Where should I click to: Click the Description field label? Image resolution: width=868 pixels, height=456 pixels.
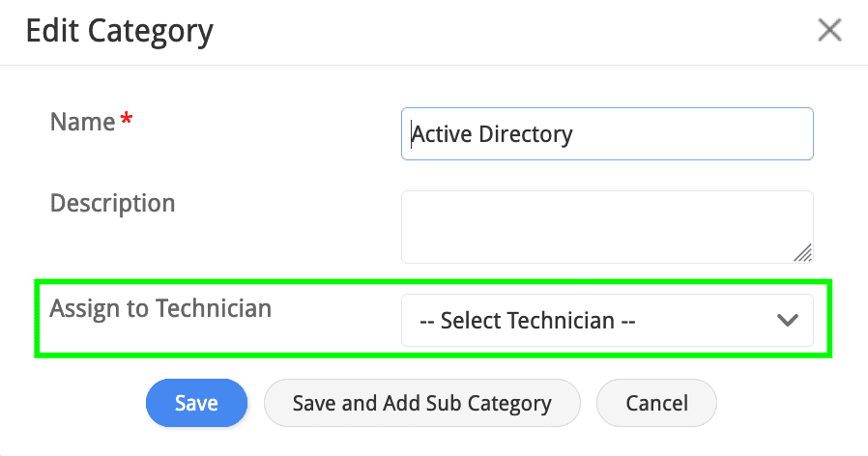112,204
